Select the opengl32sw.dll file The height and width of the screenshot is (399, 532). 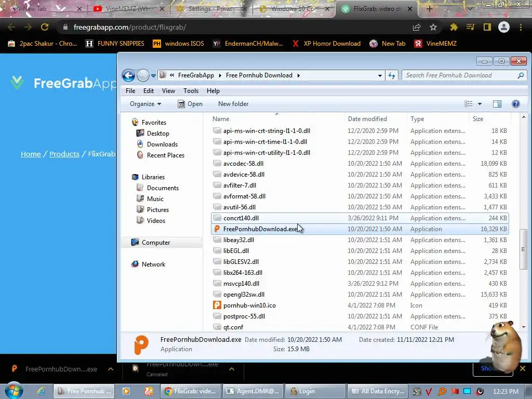(360, 295)
